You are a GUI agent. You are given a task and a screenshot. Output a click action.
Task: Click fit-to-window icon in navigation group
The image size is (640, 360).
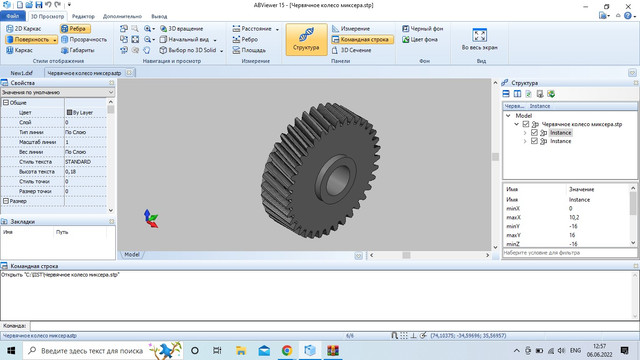click(135, 40)
